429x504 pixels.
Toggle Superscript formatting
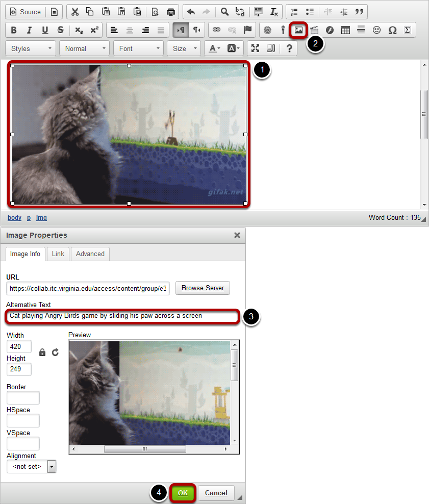tap(94, 30)
